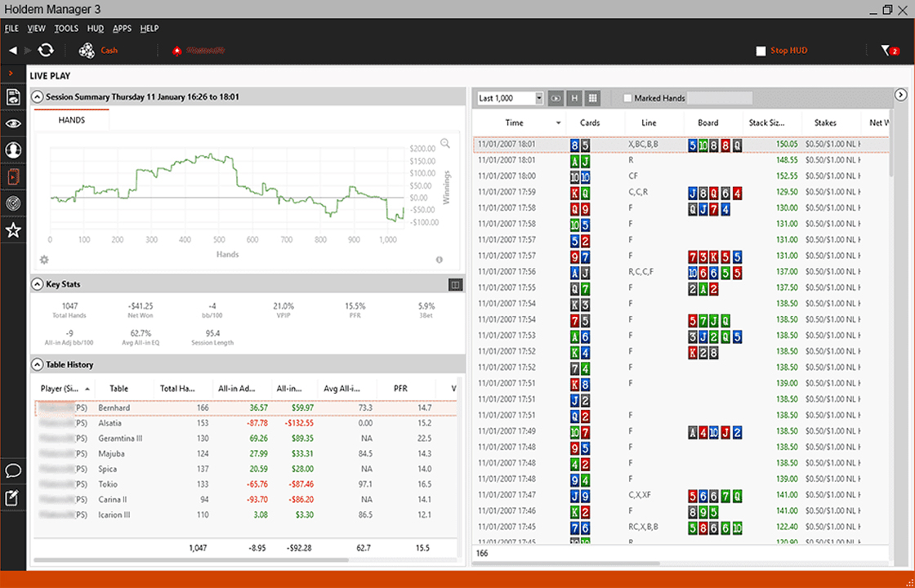Open the chat bubble sidebar icon
This screenshot has height=588, width=915.
(13, 470)
